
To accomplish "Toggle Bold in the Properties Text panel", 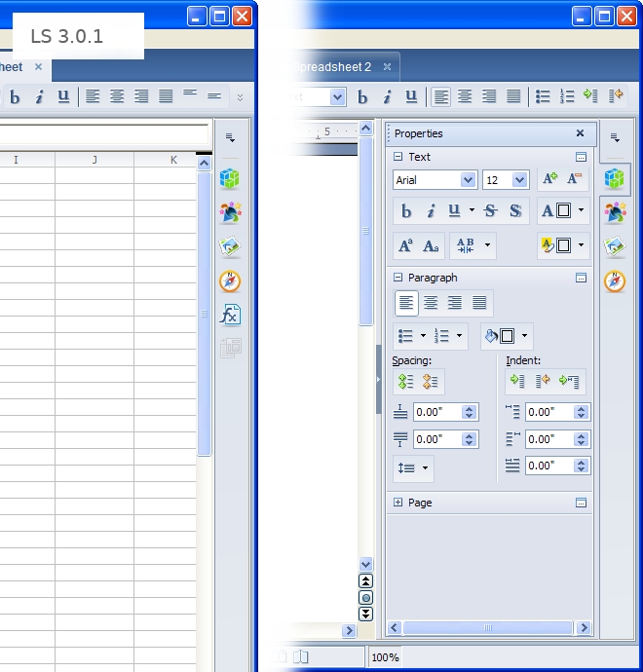I will coord(406,211).
